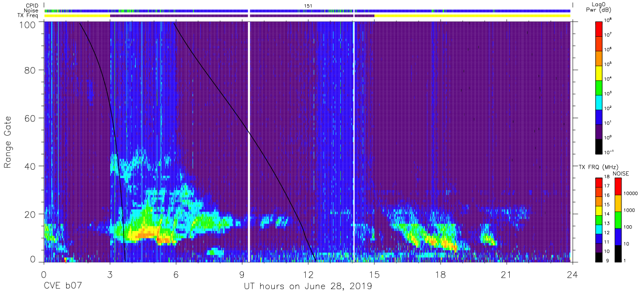Click the purple segment of TX FRQ colorbar
The height and width of the screenshot is (297, 644).
600,247
